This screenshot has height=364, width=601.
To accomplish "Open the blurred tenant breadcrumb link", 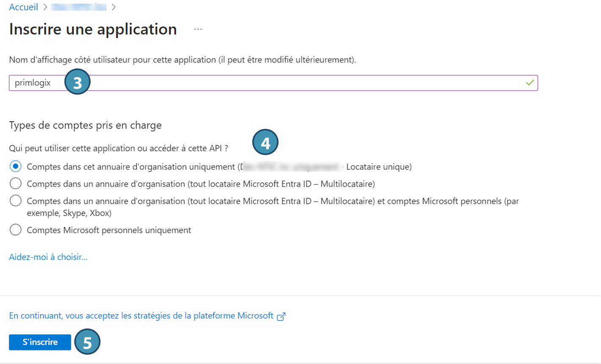I will [79, 7].
